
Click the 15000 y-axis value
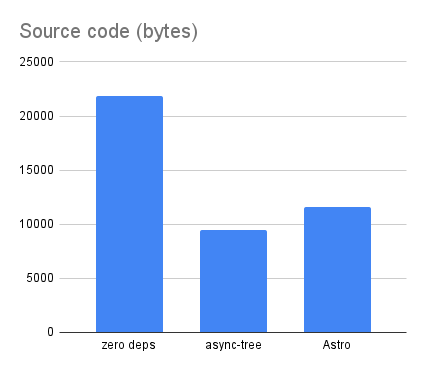[36, 170]
